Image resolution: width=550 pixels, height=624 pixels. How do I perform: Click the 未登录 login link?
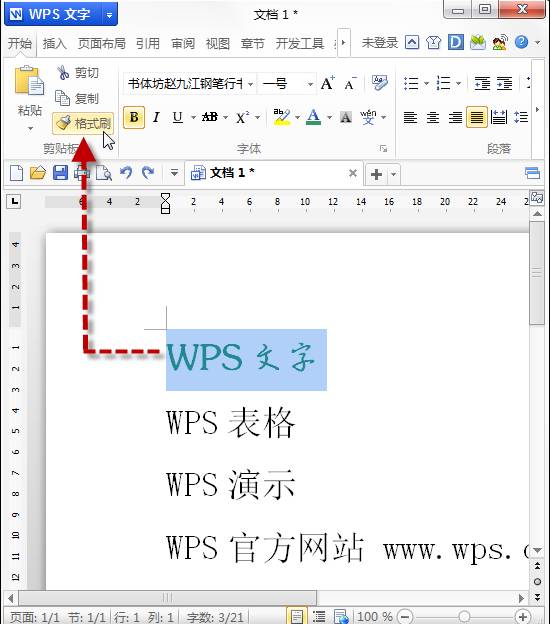coord(380,42)
